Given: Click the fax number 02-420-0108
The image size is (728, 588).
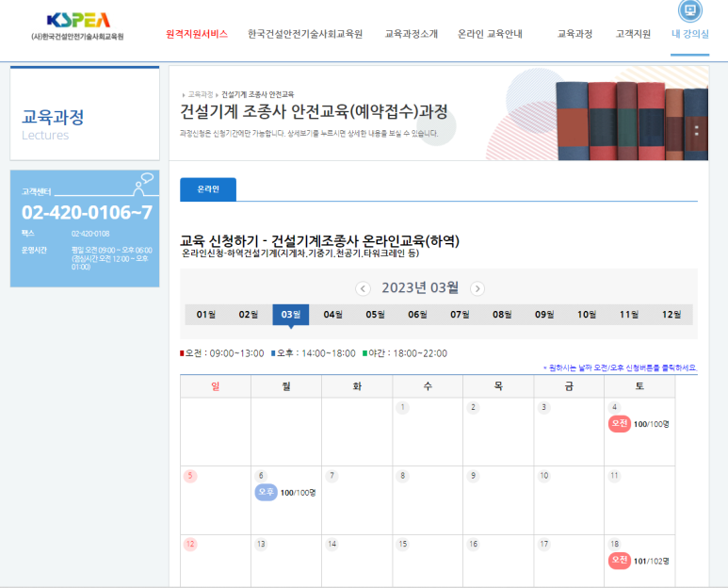Looking at the screenshot, I should (90, 234).
